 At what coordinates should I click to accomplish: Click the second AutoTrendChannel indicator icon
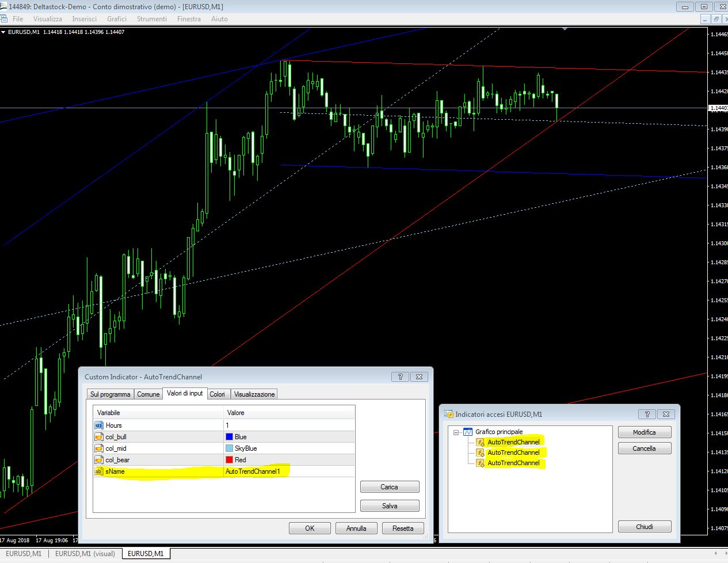[480, 452]
